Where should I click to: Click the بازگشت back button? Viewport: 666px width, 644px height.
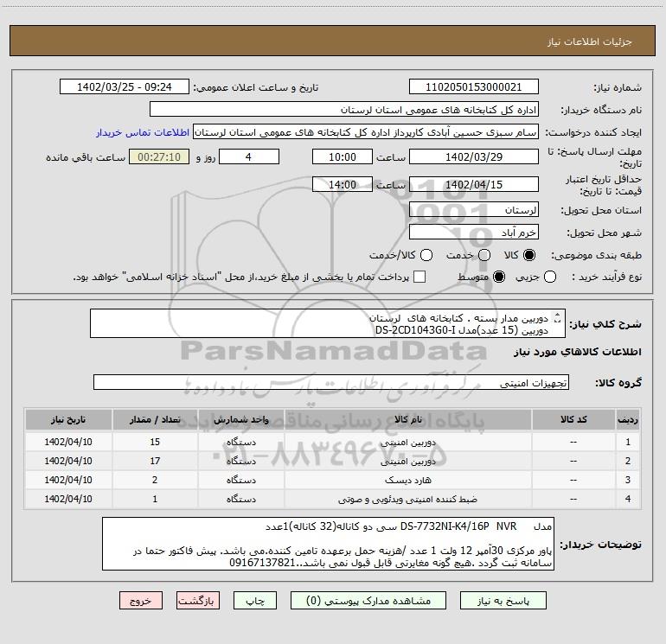(198, 601)
